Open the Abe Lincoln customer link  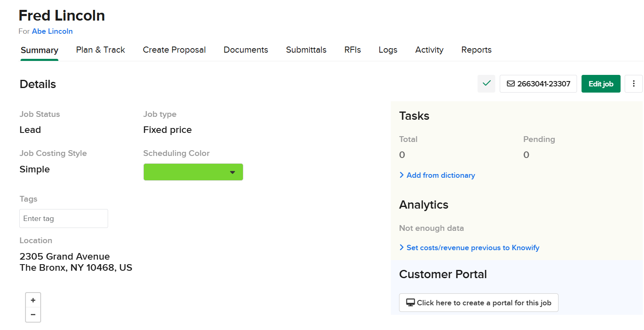52,31
